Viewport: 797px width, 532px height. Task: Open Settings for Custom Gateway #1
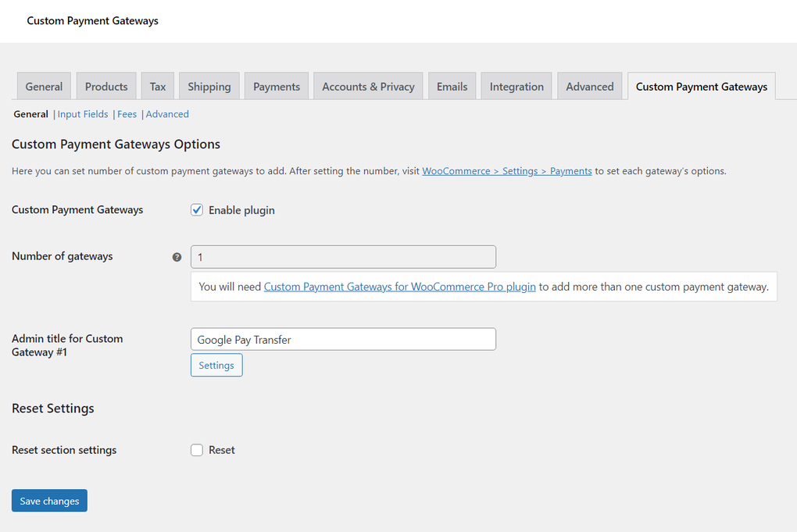coord(216,365)
